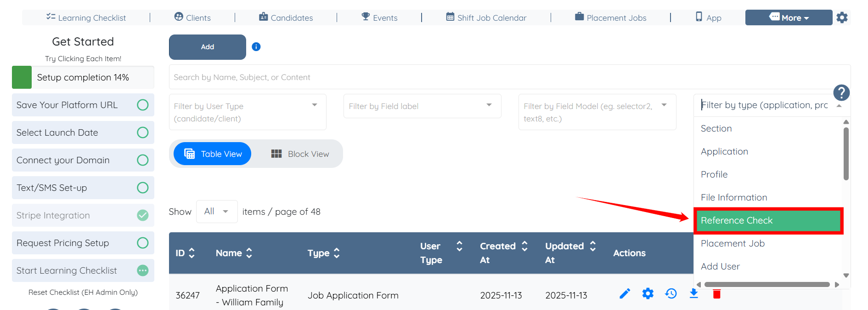Check off Select Launch Date circle
Image resolution: width=868 pixels, height=310 pixels.
click(143, 132)
